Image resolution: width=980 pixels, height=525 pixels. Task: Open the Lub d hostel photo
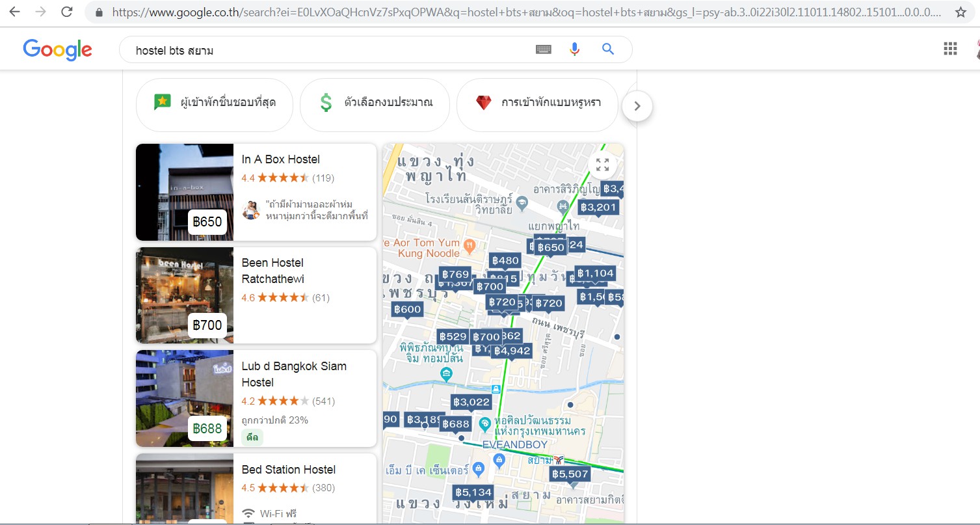pos(185,398)
